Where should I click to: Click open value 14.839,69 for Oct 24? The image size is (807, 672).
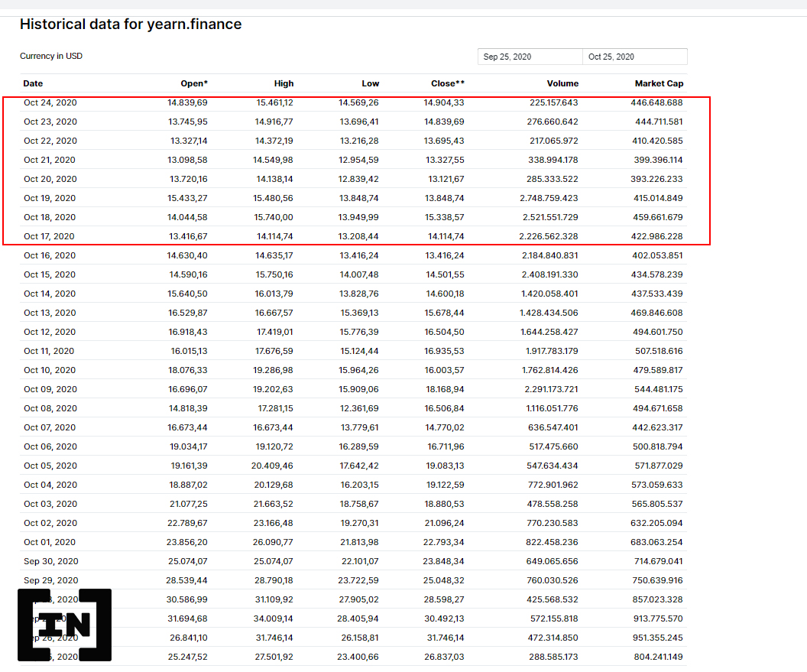point(187,102)
